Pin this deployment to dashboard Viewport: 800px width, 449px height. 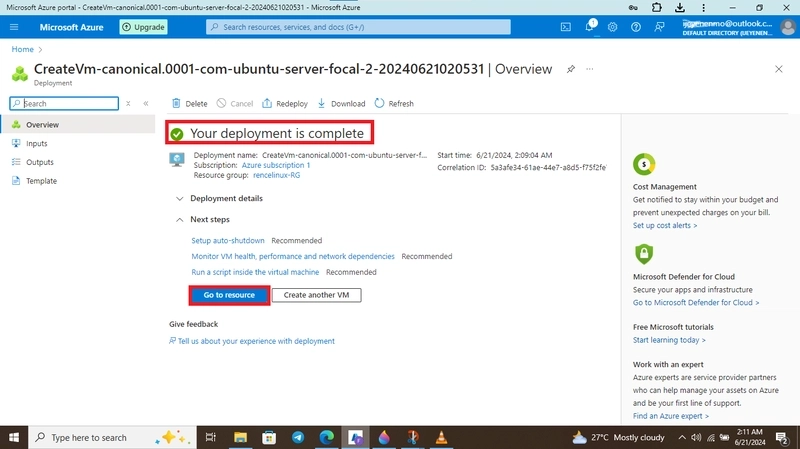[x=570, y=69]
